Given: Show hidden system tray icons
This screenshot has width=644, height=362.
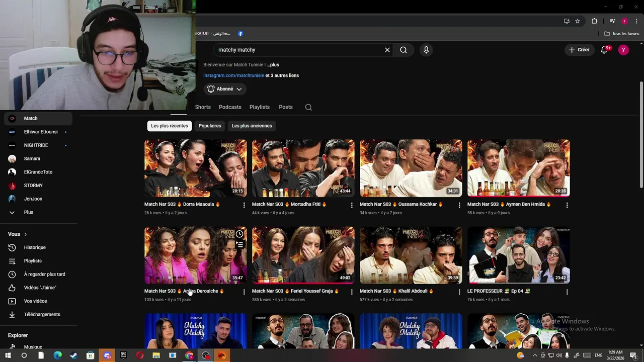Looking at the screenshot, I should coord(535,355).
